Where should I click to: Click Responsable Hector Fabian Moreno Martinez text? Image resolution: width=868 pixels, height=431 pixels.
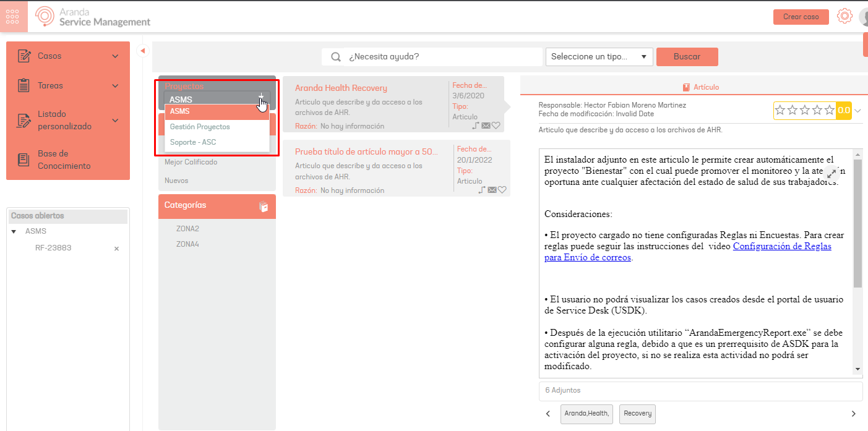pos(612,105)
